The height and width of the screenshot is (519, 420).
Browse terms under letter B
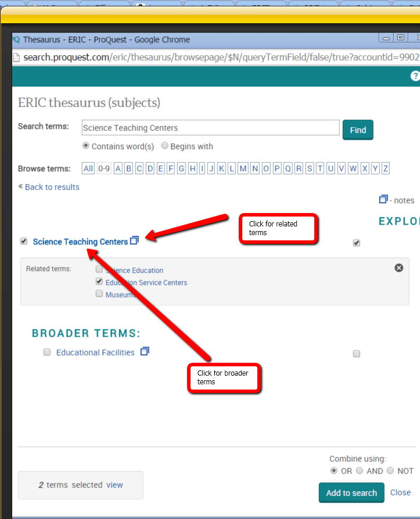129,168
